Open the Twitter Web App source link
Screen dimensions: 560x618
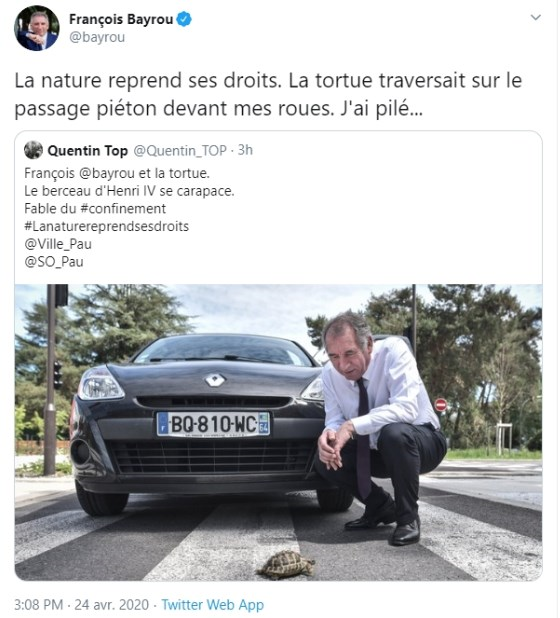tap(212, 605)
